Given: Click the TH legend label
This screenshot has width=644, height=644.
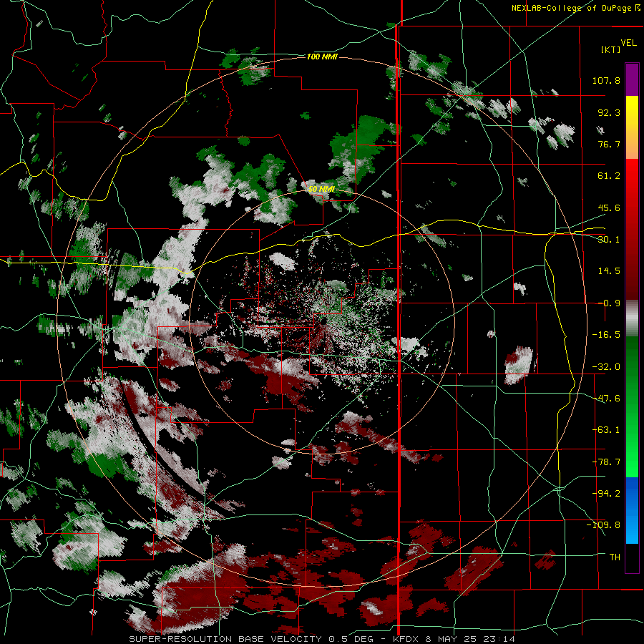Looking at the screenshot, I should click(615, 557).
